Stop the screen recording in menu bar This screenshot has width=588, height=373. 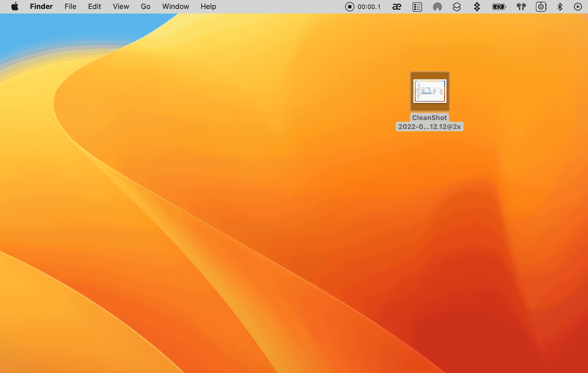click(349, 7)
